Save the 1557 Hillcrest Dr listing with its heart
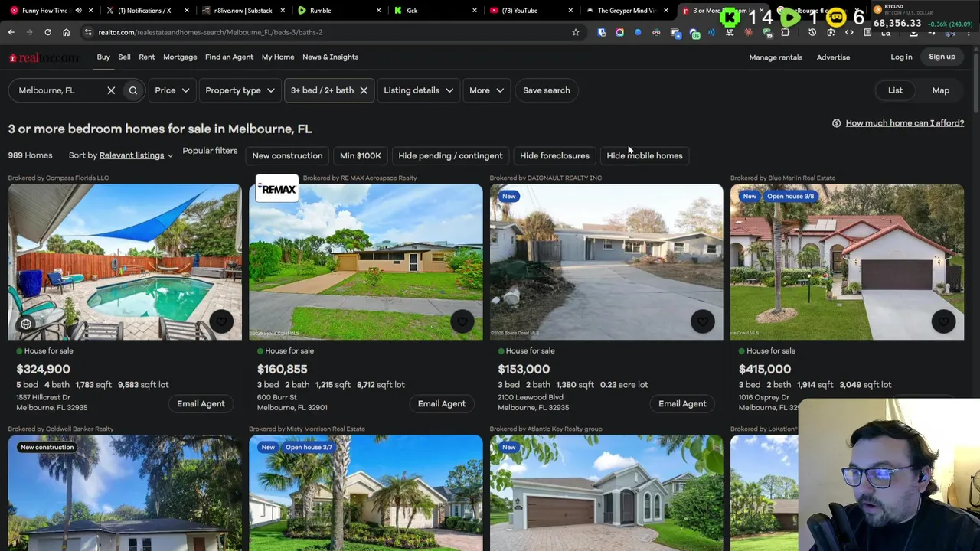 tap(221, 321)
